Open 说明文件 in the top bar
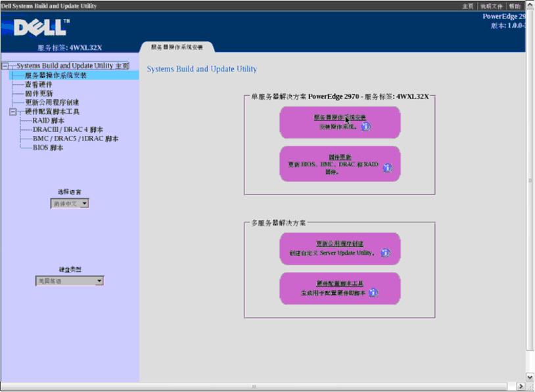The width and height of the screenshot is (535, 392). (x=492, y=6)
